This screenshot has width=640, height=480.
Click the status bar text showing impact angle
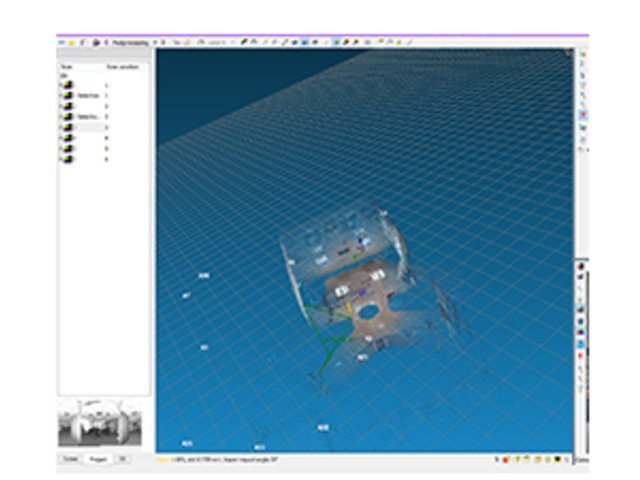[x=217, y=460]
